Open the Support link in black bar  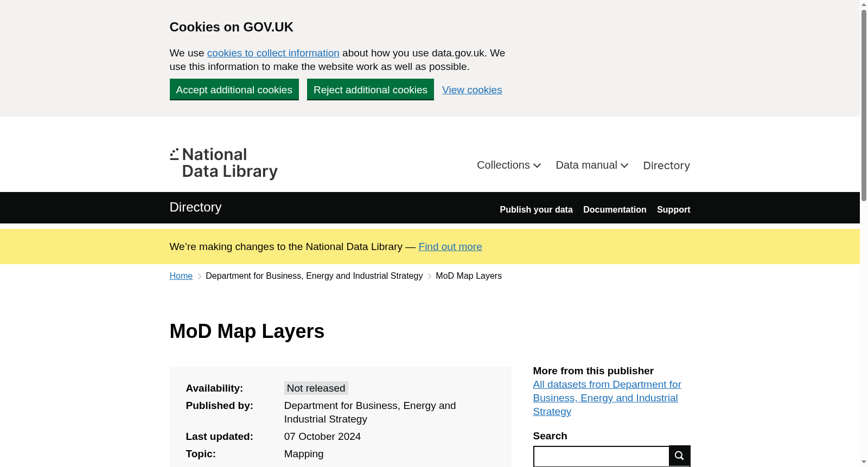[673, 210]
